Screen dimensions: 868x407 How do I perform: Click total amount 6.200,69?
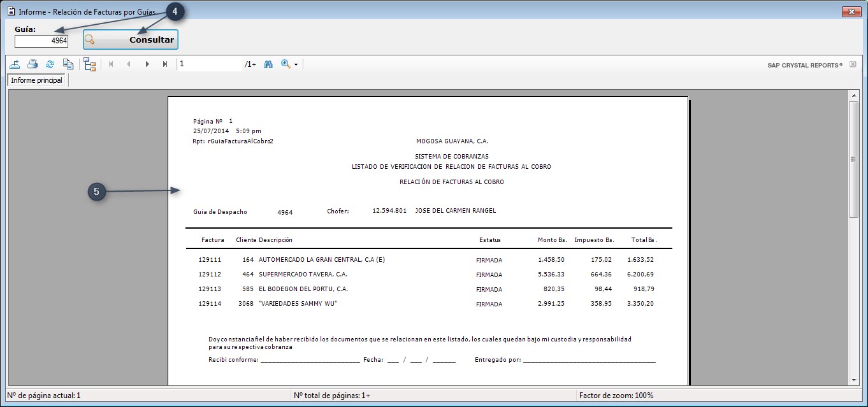click(x=640, y=275)
